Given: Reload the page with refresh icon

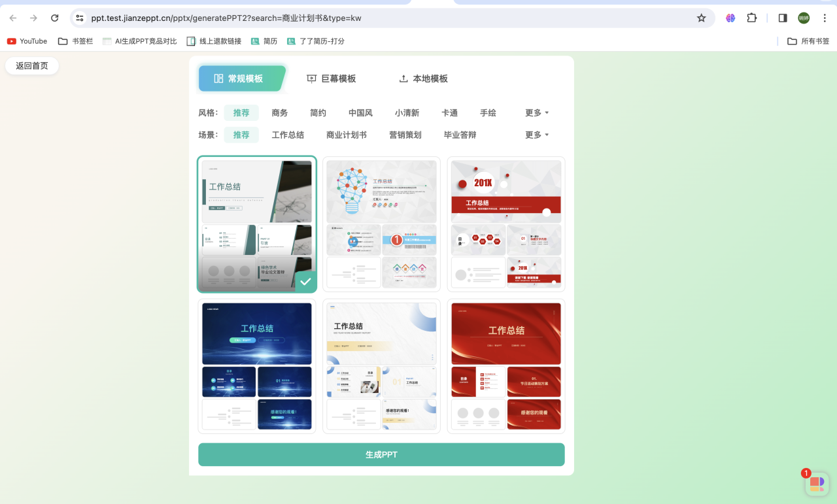Looking at the screenshot, I should tap(54, 18).
